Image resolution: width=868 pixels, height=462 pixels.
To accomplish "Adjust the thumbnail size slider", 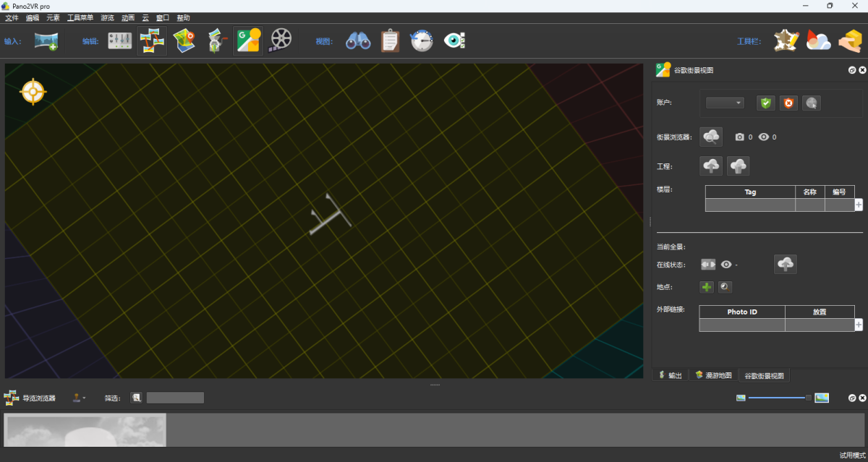I will [x=808, y=398].
